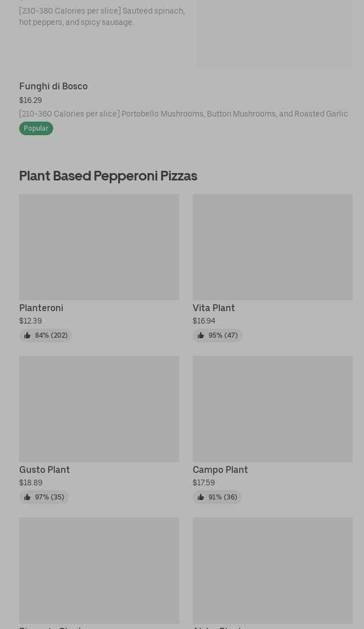Click thumbs-up icon under Gusto Plant
Viewport: 364px width, 629px height.
[27, 497]
